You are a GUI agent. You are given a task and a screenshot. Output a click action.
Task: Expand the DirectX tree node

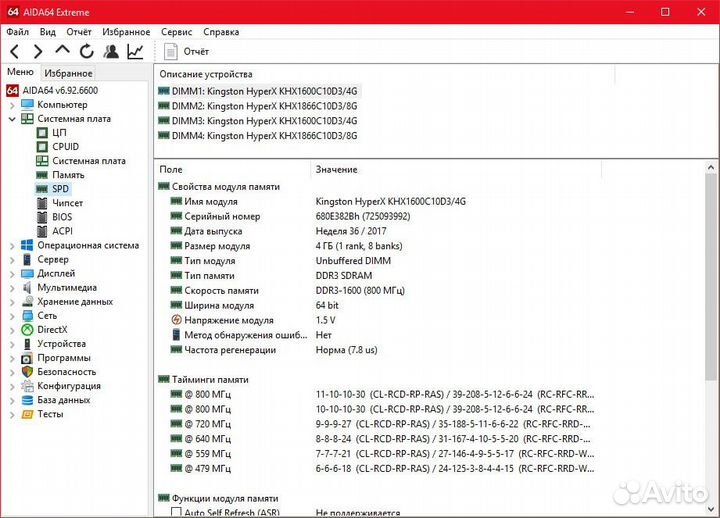(12, 330)
